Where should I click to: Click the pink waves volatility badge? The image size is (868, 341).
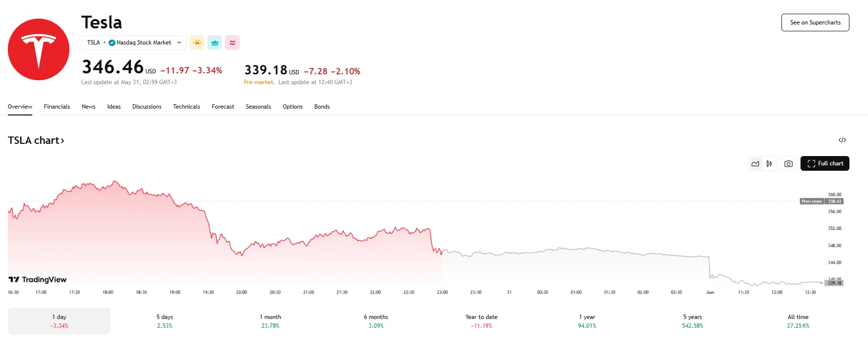[x=232, y=43]
